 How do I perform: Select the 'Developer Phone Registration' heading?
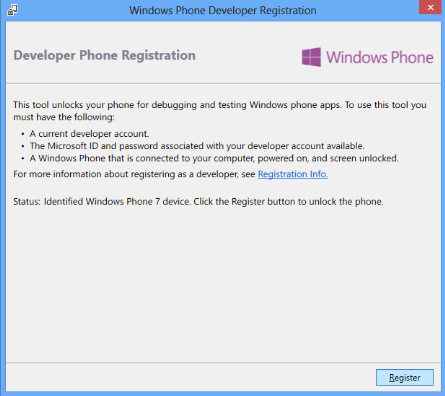(x=104, y=55)
